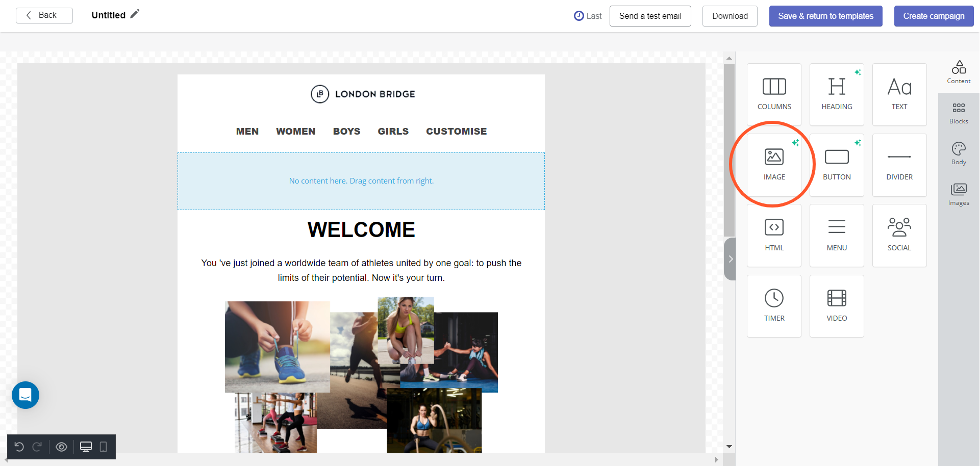Switch to desktop view mode
Viewport: 980px width, 466px height.
click(86, 447)
